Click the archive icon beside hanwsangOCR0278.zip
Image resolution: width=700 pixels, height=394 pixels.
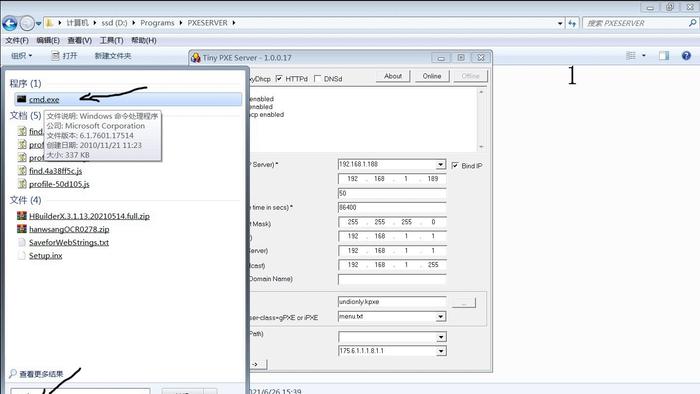tap(21, 229)
